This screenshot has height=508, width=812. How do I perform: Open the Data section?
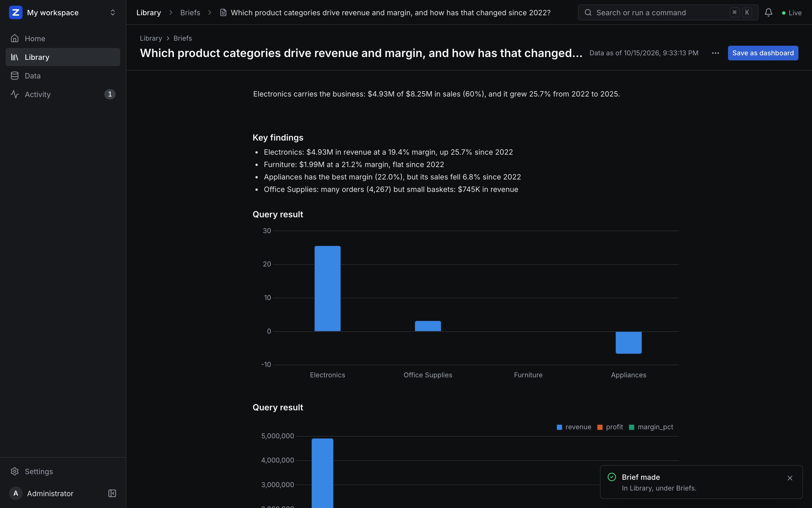[63, 76]
